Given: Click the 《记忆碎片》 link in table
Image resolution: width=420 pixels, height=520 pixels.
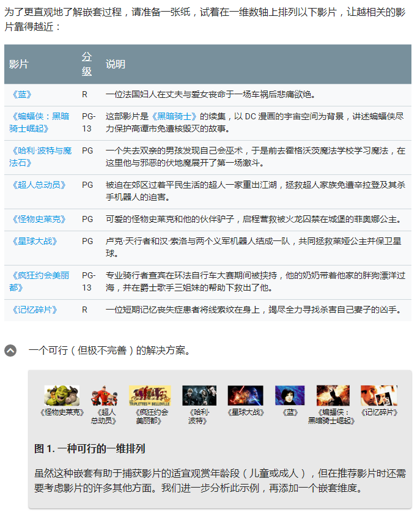Looking at the screenshot, I should [x=33, y=310].
